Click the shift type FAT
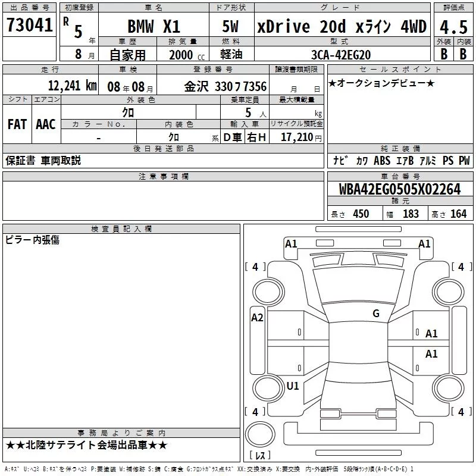Viewport: 476px width, 476px height. (x=17, y=124)
